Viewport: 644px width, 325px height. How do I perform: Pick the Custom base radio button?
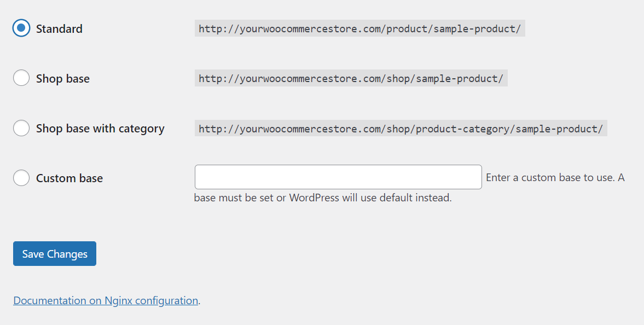[x=21, y=178]
